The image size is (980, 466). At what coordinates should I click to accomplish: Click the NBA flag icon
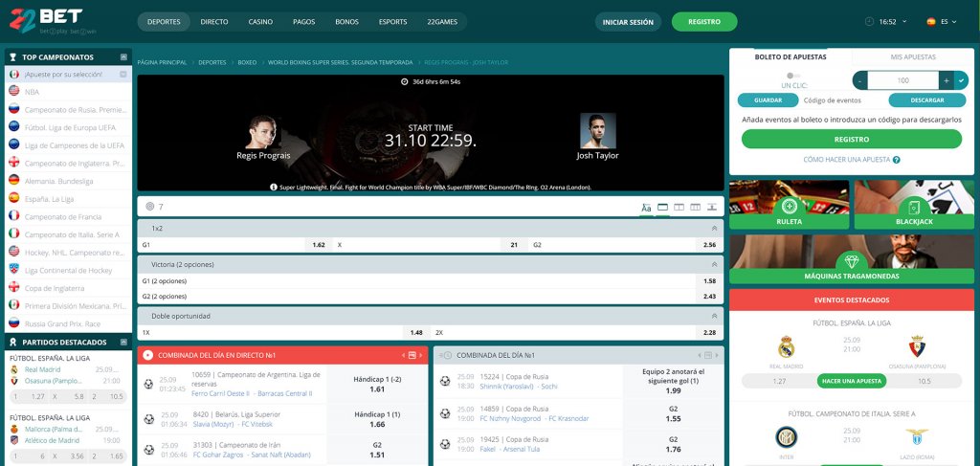pyautogui.click(x=13, y=91)
